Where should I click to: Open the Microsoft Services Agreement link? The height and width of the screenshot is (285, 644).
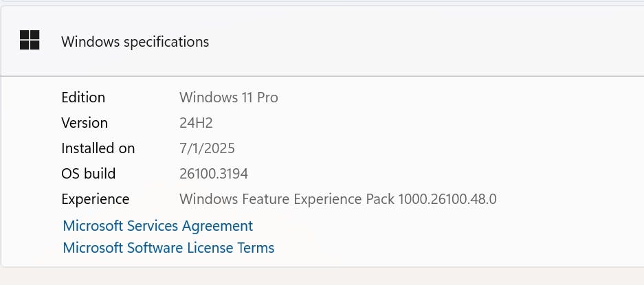click(157, 225)
